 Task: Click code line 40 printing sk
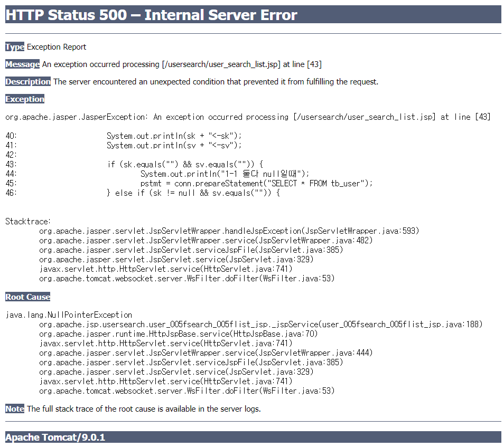click(124, 136)
